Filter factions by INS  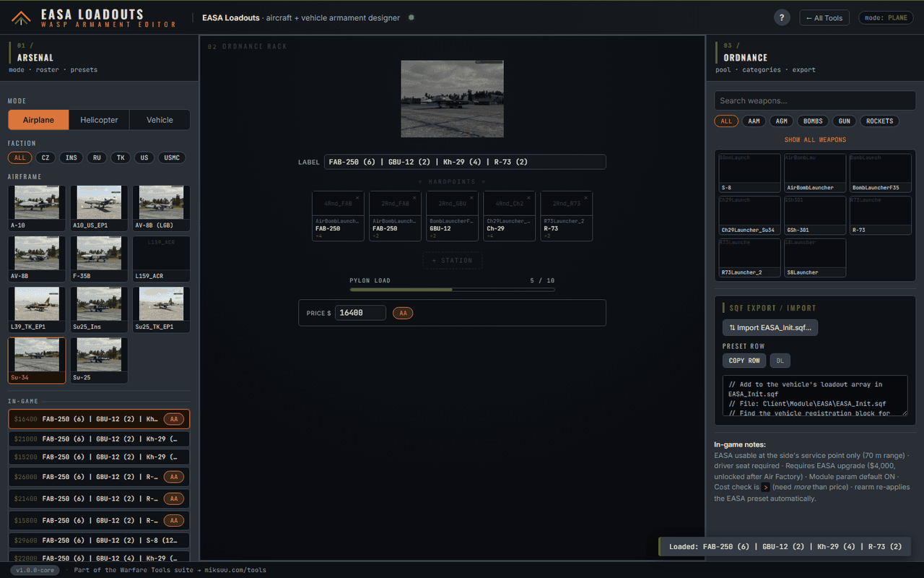pyautogui.click(x=71, y=158)
